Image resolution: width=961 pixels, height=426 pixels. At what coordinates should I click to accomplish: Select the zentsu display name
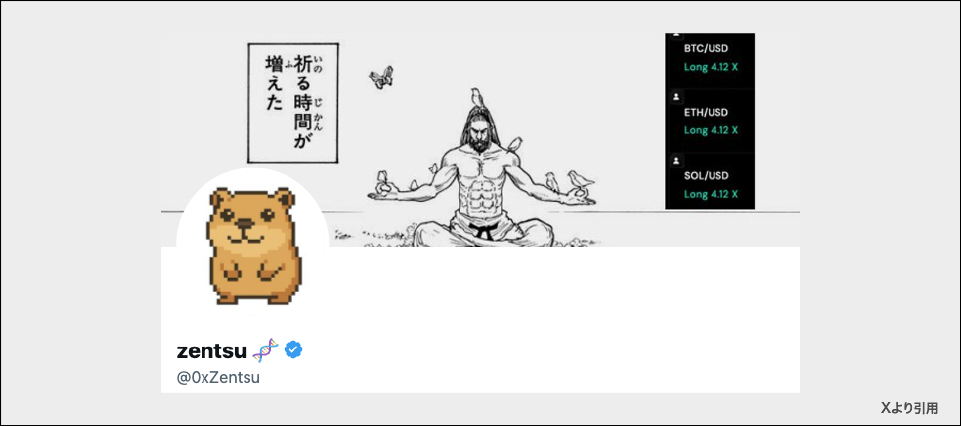coord(213,351)
